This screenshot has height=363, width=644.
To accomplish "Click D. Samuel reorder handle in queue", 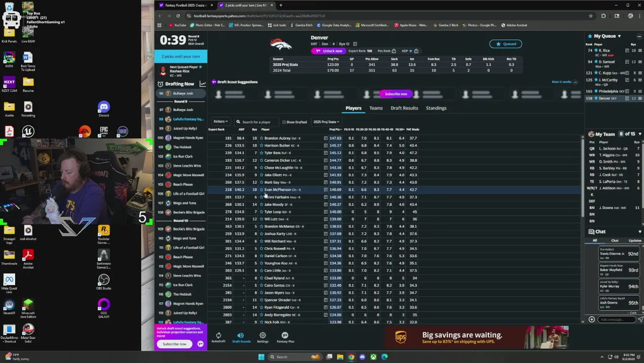I will (x=639, y=62).
